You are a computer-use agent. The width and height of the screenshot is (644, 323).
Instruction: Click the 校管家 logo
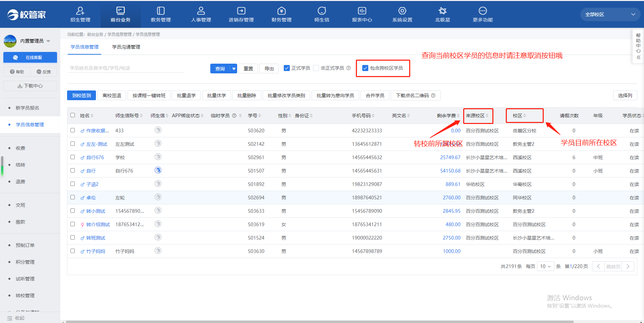26,14
